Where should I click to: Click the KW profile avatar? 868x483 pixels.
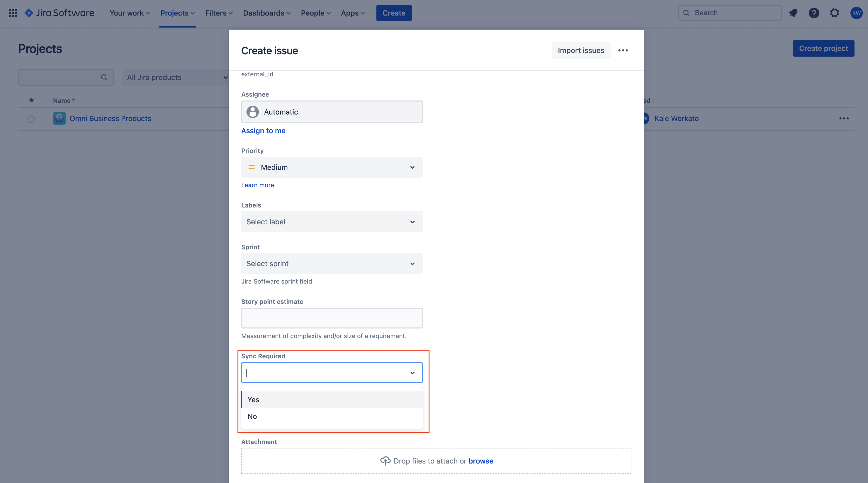(x=856, y=13)
